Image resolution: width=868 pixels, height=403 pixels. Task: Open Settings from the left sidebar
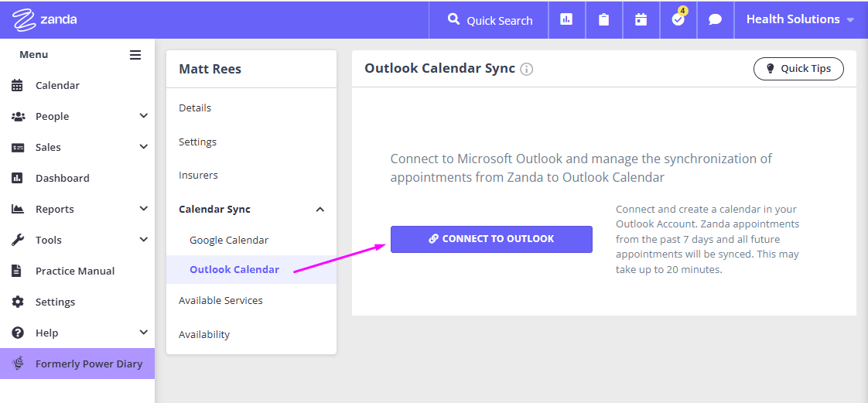click(x=56, y=302)
